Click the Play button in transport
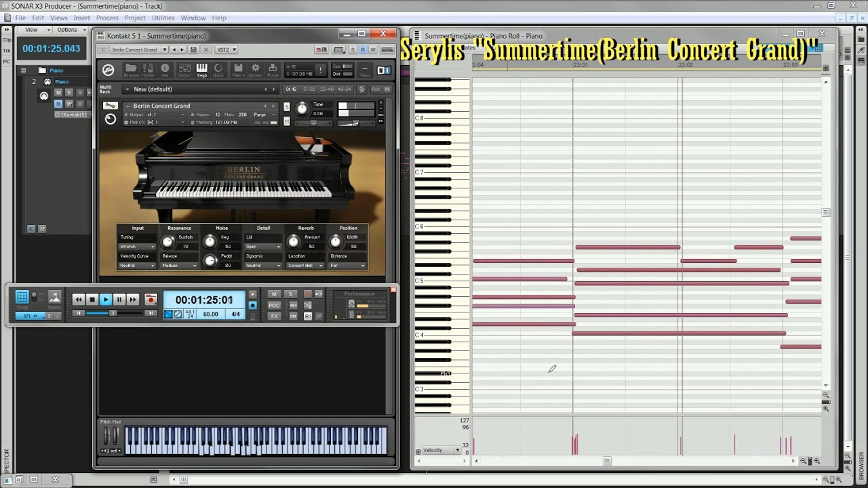This screenshot has height=488, width=868. coord(106,300)
